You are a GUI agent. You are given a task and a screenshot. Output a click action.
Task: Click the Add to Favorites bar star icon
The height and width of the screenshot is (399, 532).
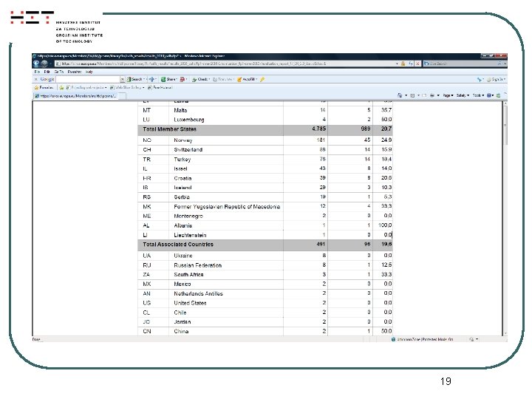(62, 87)
